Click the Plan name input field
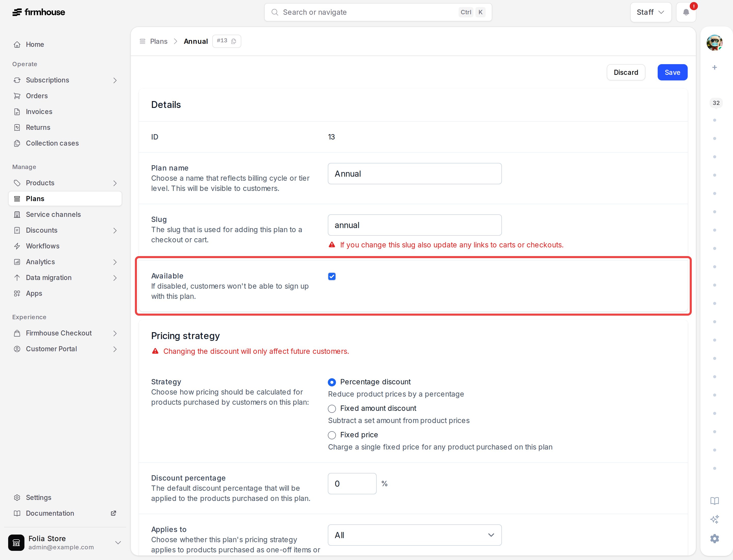Screen dimensions: 733x560 coord(414,174)
